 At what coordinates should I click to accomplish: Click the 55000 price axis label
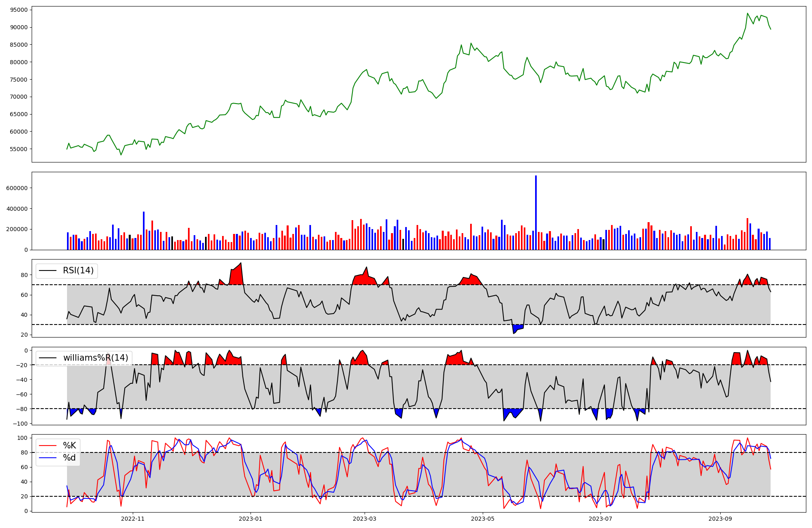(18, 149)
